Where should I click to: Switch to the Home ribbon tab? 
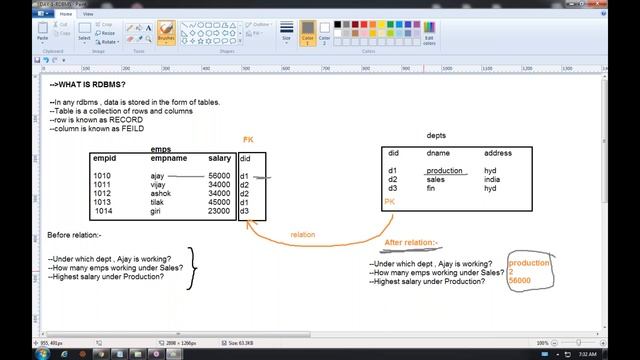point(66,14)
